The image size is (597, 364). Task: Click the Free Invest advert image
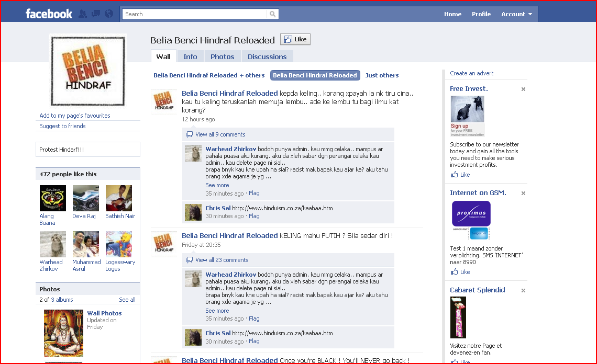468,116
